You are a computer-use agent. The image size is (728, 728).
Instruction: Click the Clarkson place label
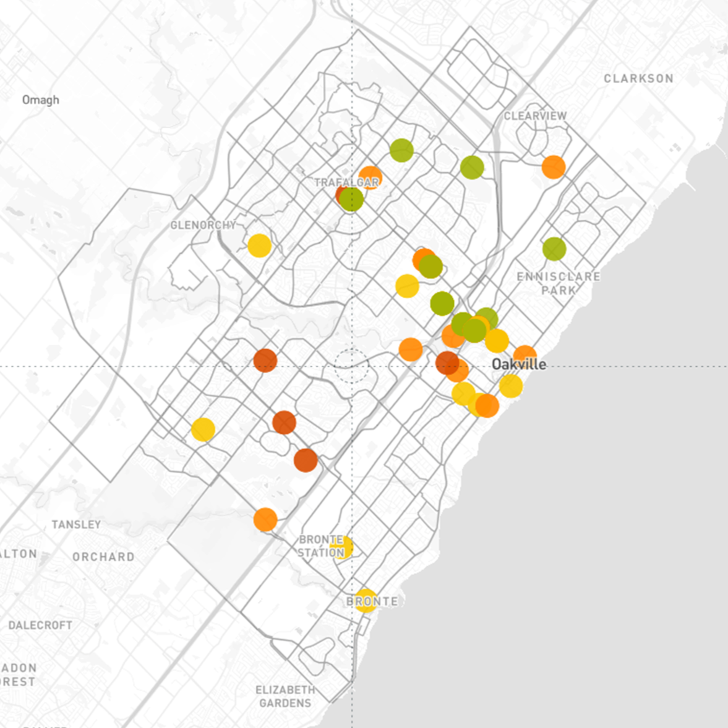coord(638,78)
